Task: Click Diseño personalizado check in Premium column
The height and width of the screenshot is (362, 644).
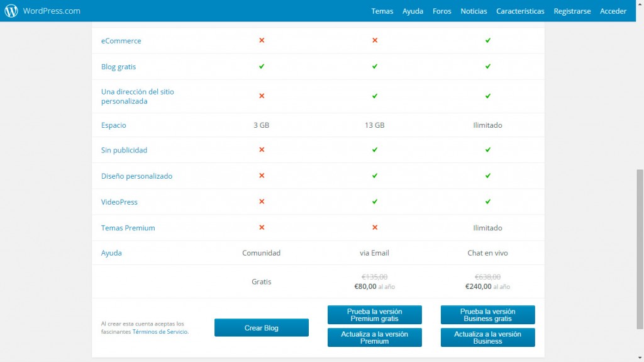Action: [x=375, y=176]
